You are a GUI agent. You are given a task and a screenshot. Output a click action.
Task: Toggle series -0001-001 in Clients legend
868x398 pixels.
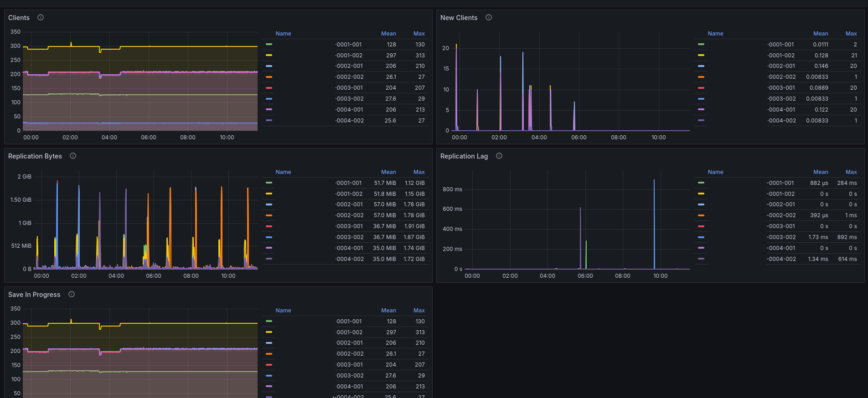point(349,45)
